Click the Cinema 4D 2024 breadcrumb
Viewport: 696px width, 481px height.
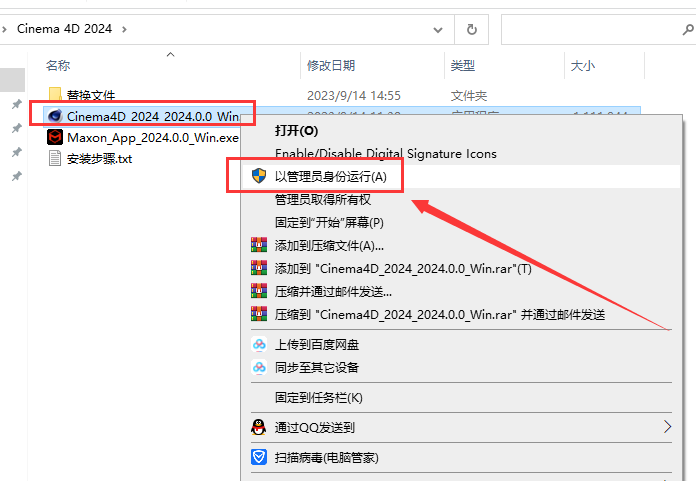pos(64,29)
